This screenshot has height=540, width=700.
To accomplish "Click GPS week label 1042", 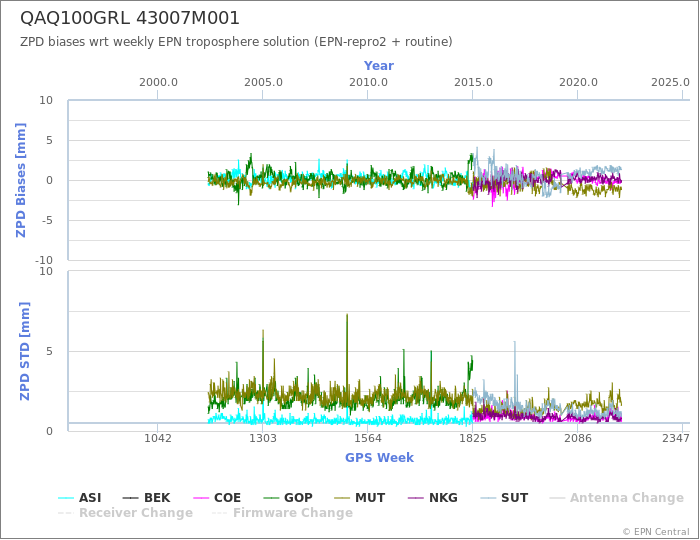I will pos(158,438).
